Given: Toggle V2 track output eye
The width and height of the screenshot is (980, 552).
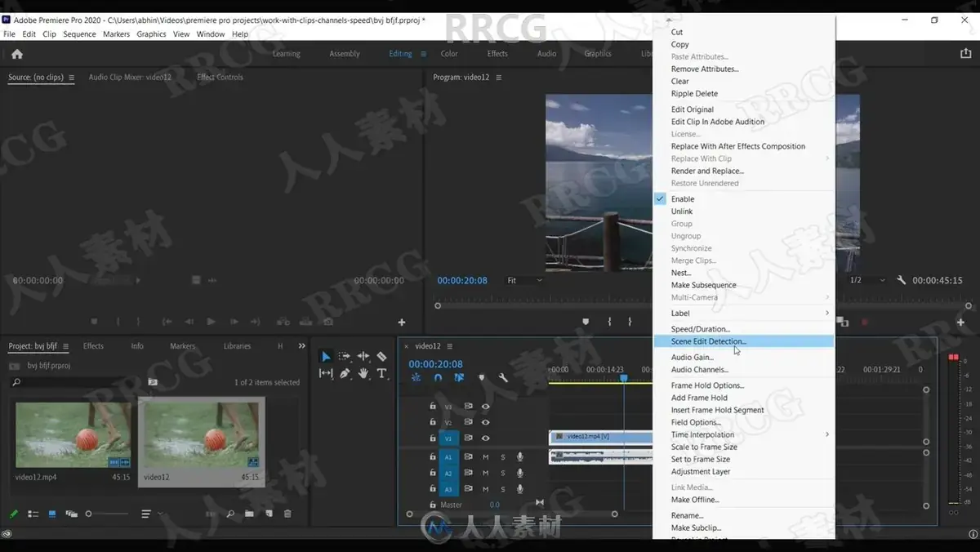Looking at the screenshot, I should click(x=485, y=422).
